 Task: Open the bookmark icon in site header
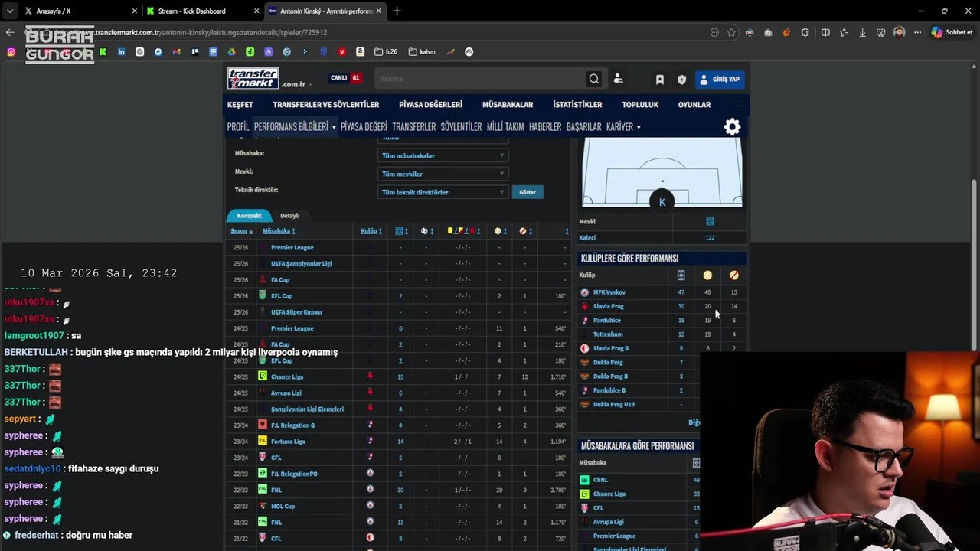tap(660, 80)
